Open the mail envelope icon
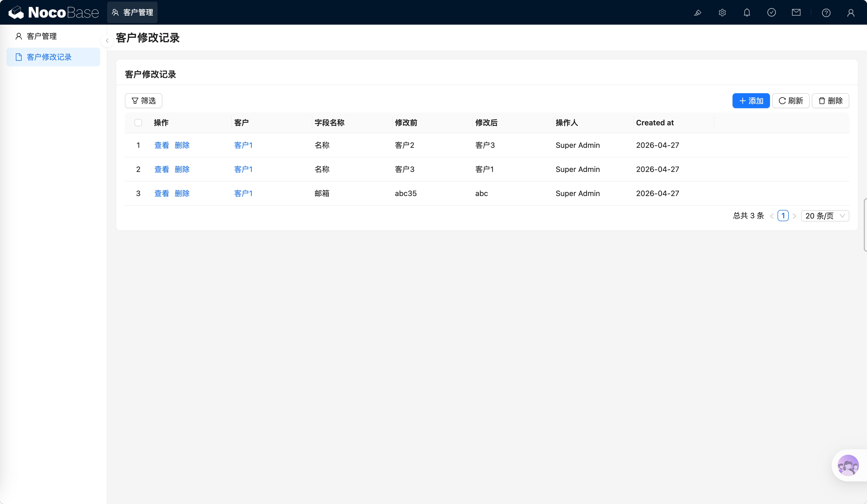 (796, 13)
